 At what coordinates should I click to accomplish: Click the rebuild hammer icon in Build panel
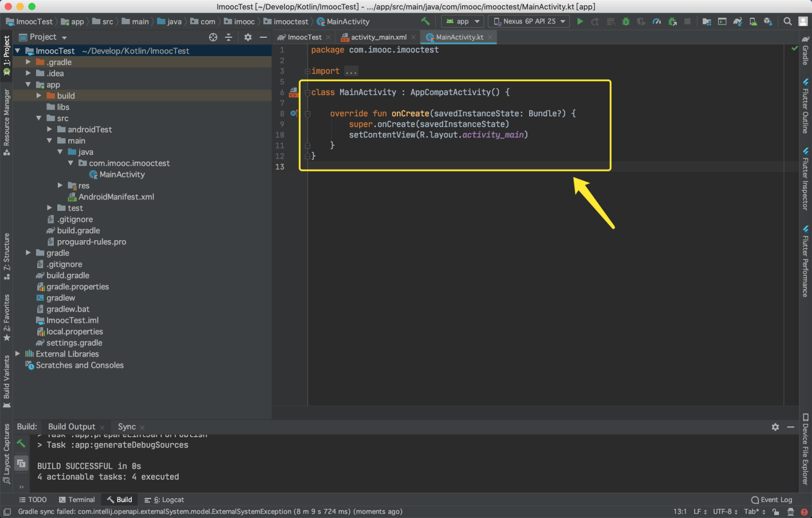(x=21, y=444)
